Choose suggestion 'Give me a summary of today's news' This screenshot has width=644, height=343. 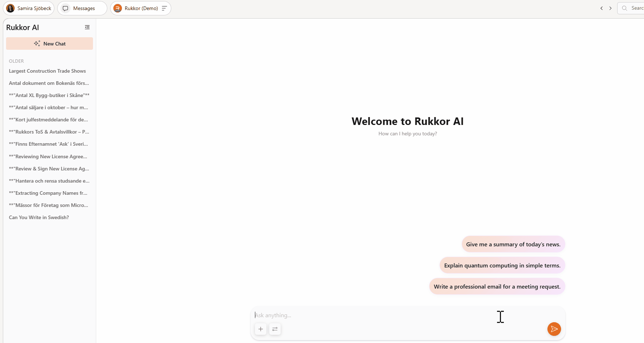(513, 244)
